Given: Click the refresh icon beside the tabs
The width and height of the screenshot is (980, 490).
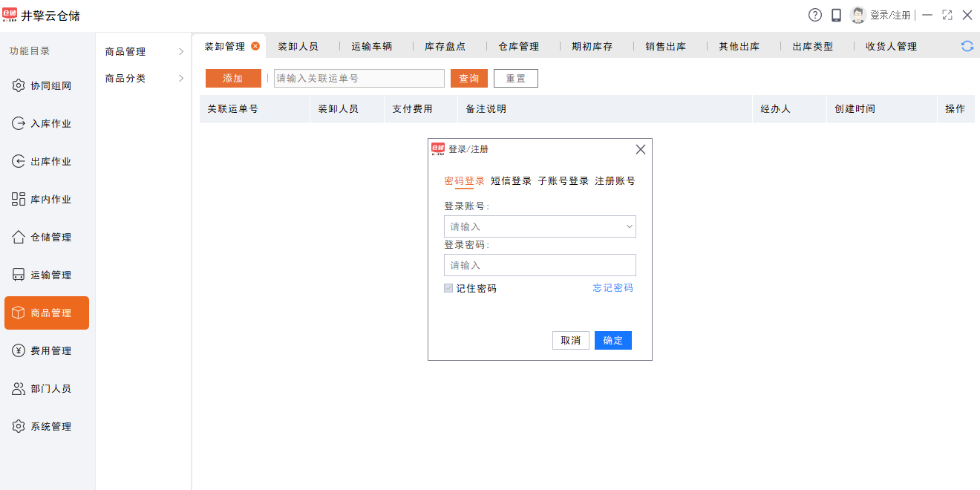Looking at the screenshot, I should [967, 46].
